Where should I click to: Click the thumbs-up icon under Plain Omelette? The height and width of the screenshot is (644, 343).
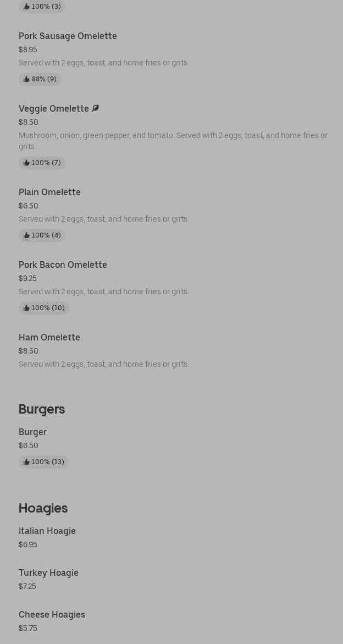click(27, 235)
